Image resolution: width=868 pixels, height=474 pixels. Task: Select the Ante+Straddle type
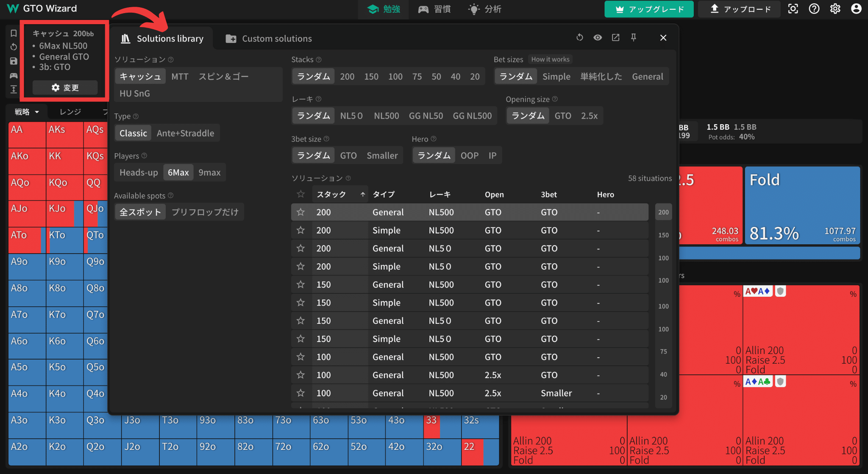[185, 133]
